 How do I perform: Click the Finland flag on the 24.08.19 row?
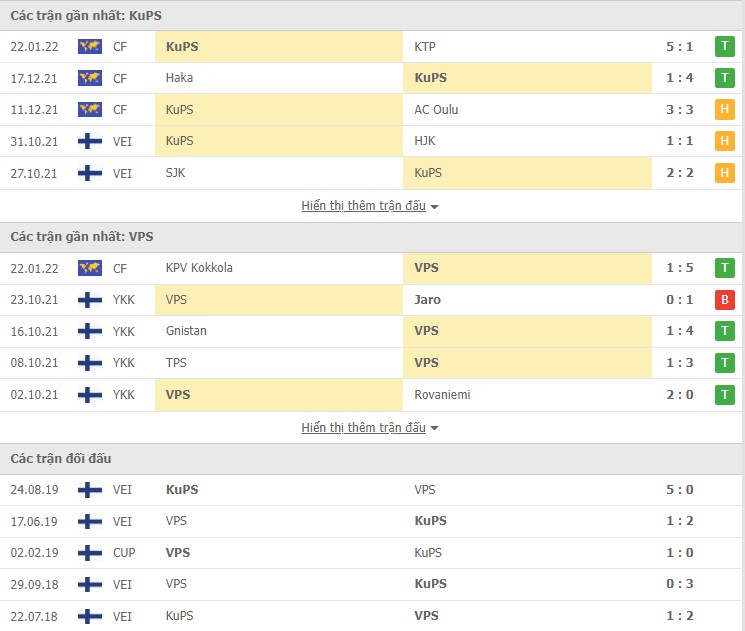90,490
